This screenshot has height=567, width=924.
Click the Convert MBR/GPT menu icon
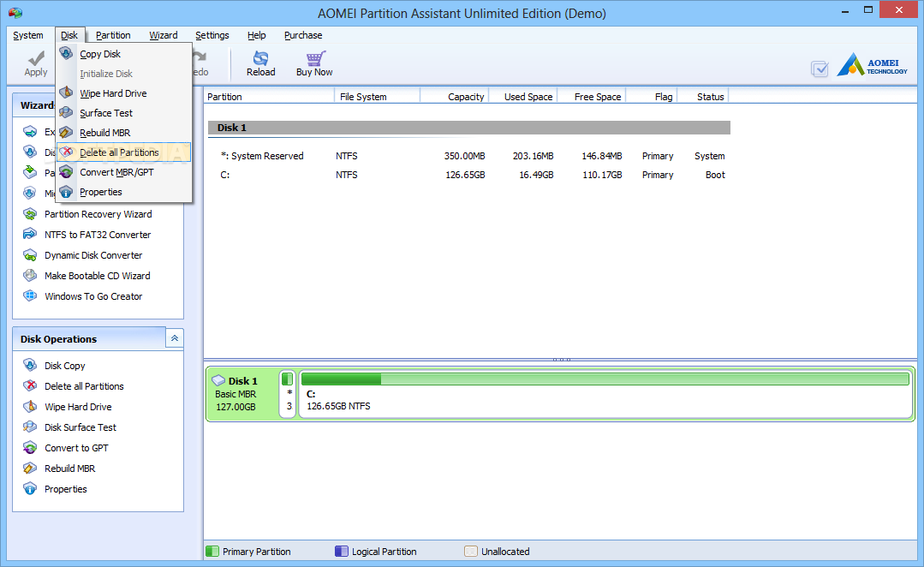coord(67,172)
